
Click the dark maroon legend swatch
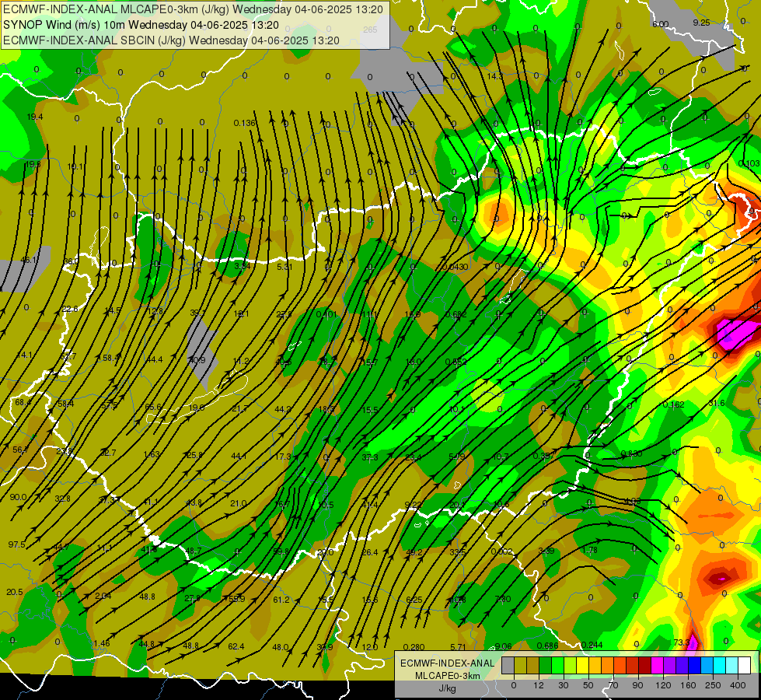(x=645, y=665)
